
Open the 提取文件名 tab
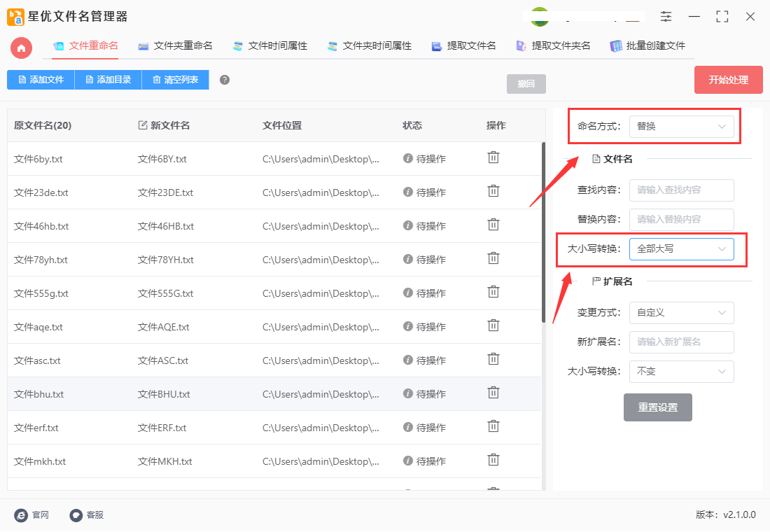tap(463, 46)
